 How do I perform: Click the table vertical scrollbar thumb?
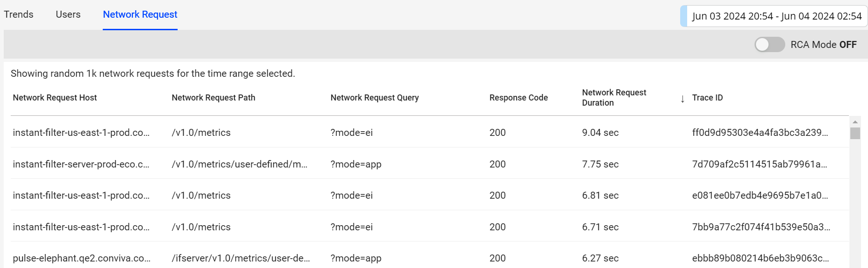[x=855, y=133]
